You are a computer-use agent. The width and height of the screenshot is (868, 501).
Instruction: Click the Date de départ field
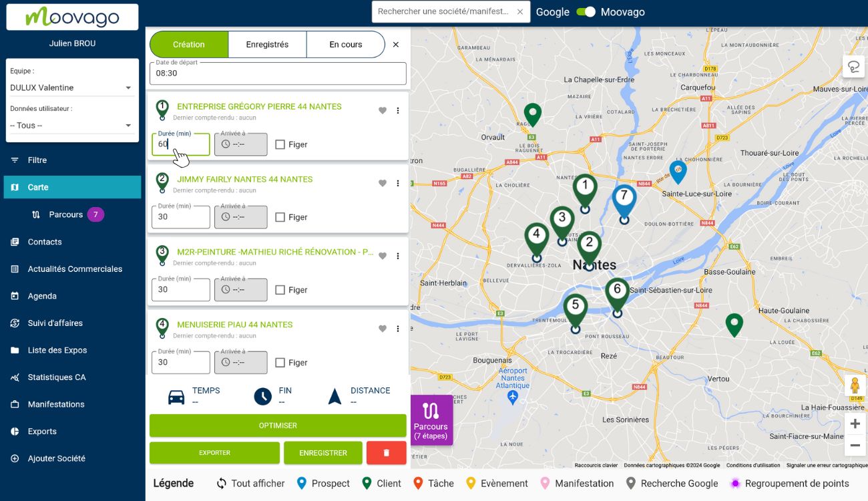[x=278, y=73]
